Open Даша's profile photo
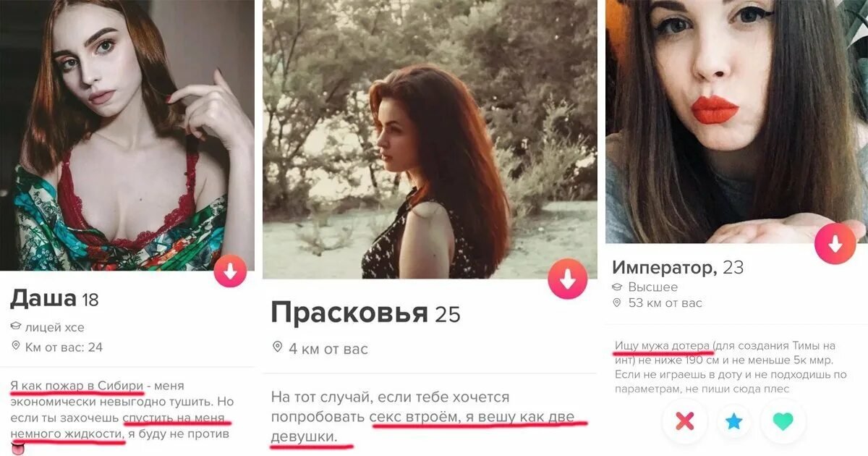 pyautogui.click(x=127, y=135)
